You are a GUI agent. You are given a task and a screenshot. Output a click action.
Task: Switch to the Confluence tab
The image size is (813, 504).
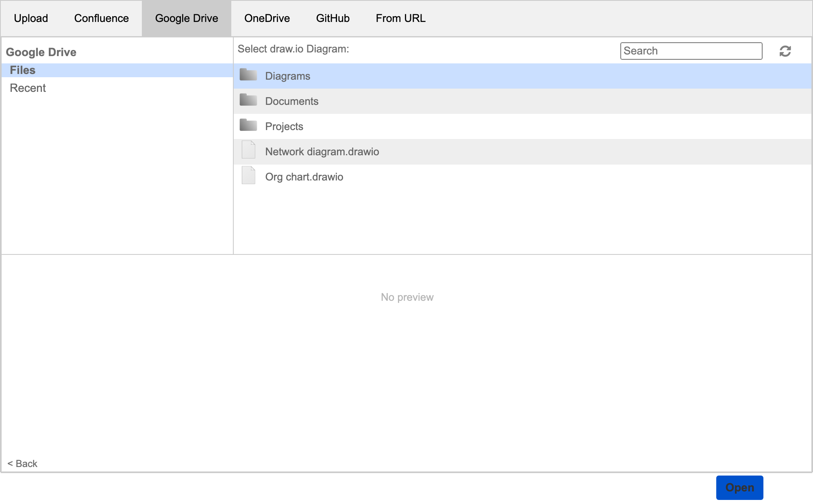[x=102, y=18]
